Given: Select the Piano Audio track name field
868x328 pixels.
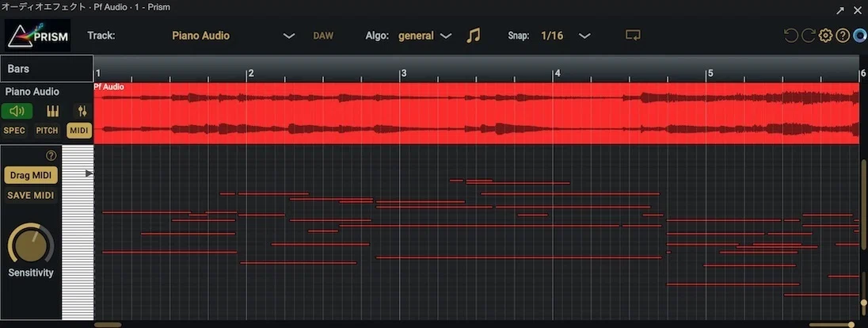Looking at the screenshot, I should pos(200,36).
